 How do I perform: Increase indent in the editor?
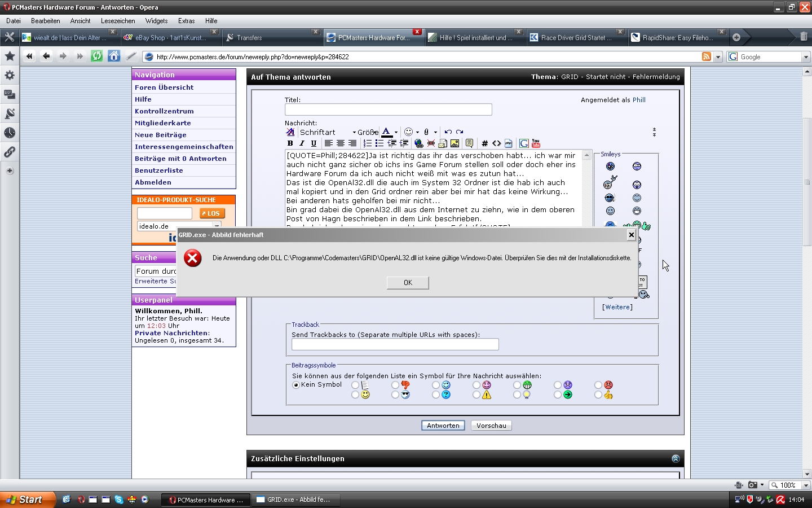coord(404,143)
